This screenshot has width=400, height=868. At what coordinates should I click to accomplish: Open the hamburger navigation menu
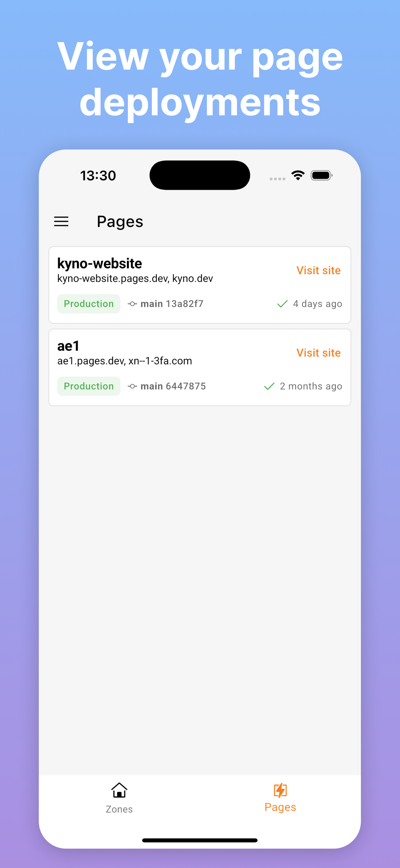tap(61, 221)
